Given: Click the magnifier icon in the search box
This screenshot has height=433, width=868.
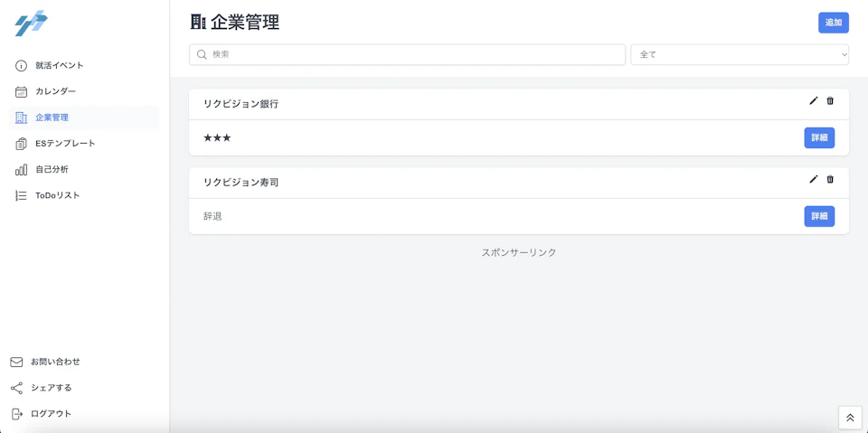Looking at the screenshot, I should tap(202, 55).
